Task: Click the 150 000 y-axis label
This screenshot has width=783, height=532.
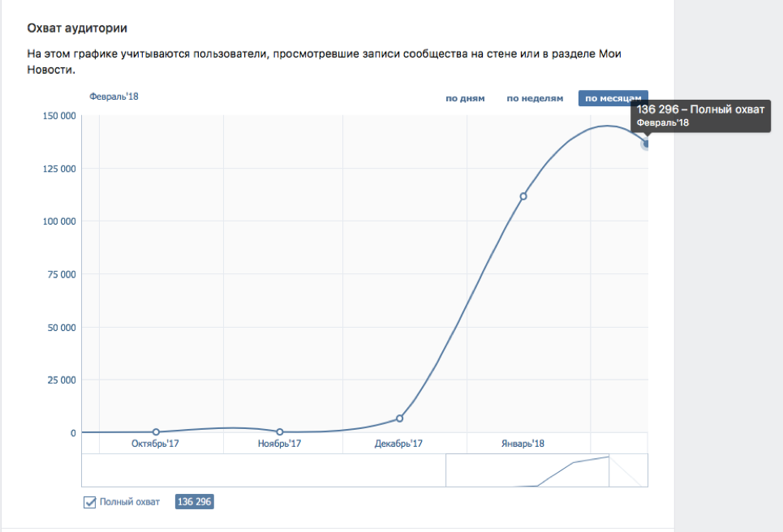Action: click(58, 116)
